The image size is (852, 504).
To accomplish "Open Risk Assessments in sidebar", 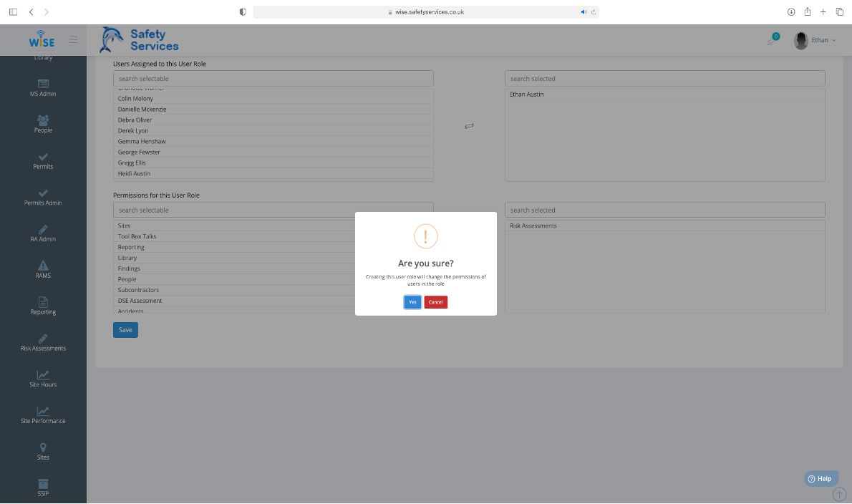I will (x=43, y=343).
